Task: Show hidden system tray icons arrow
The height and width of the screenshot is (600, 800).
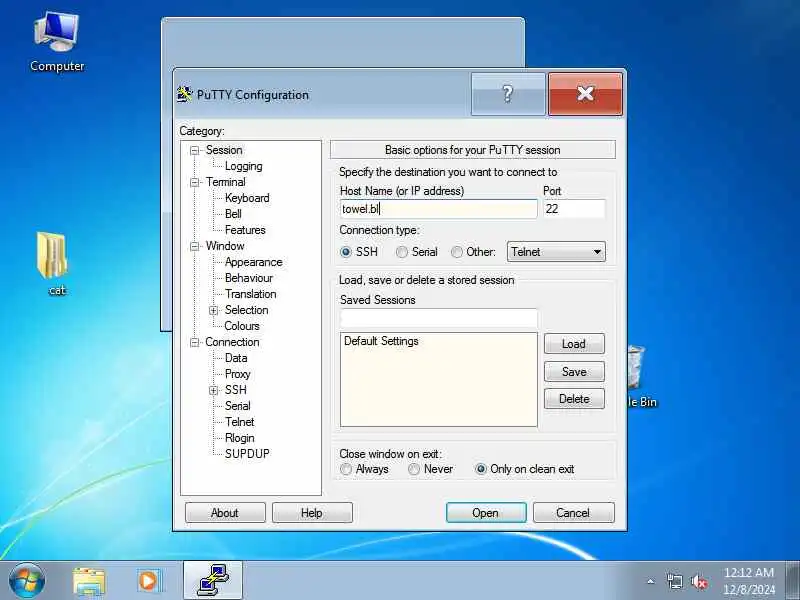Action: tap(651, 581)
